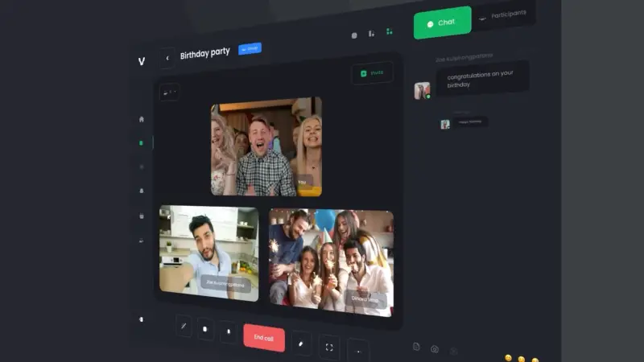The height and width of the screenshot is (362, 644).
Task: Select the green active sidebar icon
Action: (x=142, y=143)
